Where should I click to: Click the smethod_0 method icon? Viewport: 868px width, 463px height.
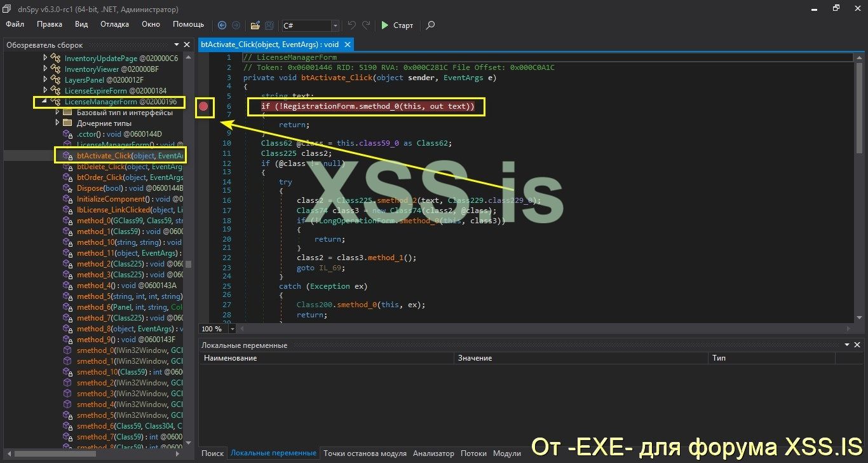[67, 350]
